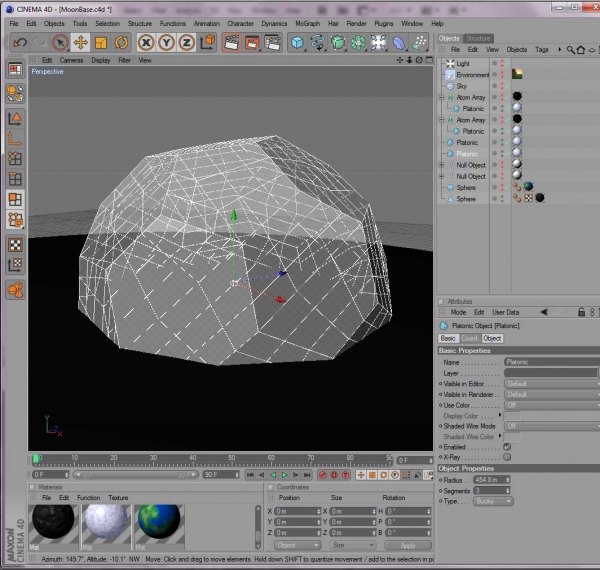This screenshot has width=600, height=570.
Task: Select Use Texture tool checkerboard icon
Action: [x=15, y=245]
